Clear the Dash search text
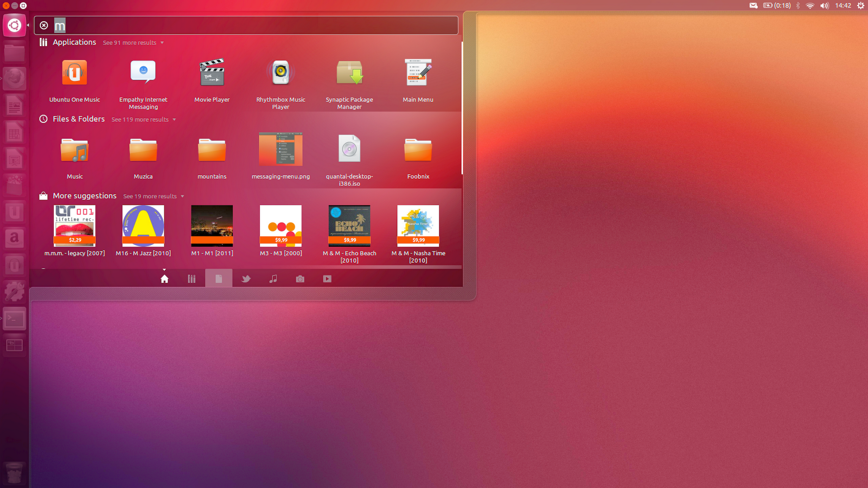This screenshot has width=868, height=488. 44,25
